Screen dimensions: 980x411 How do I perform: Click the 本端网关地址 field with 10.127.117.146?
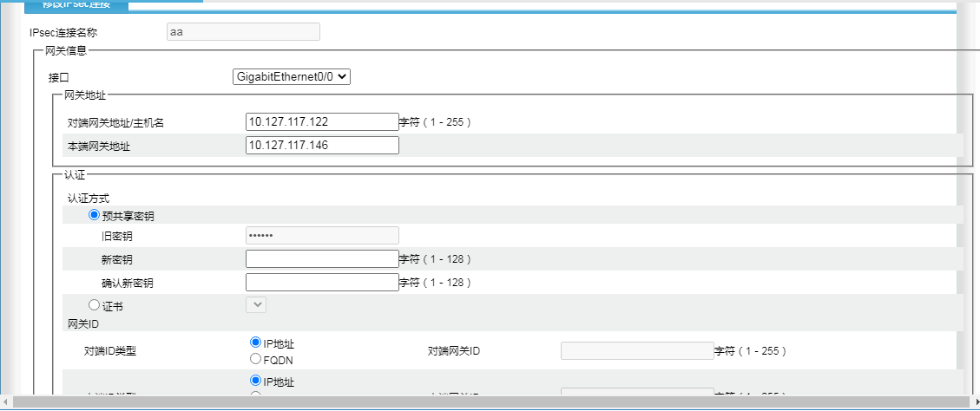click(323, 146)
